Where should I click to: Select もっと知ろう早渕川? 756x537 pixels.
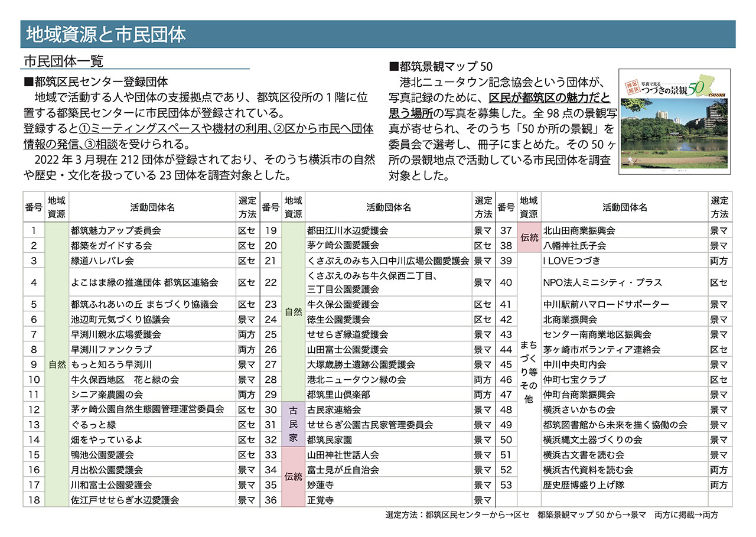tap(110, 364)
